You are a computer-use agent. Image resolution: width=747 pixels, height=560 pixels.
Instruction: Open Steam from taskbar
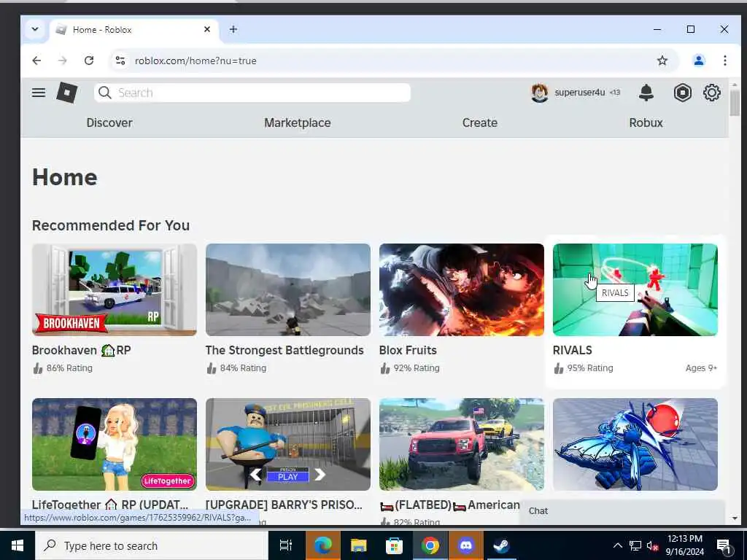[501, 545]
